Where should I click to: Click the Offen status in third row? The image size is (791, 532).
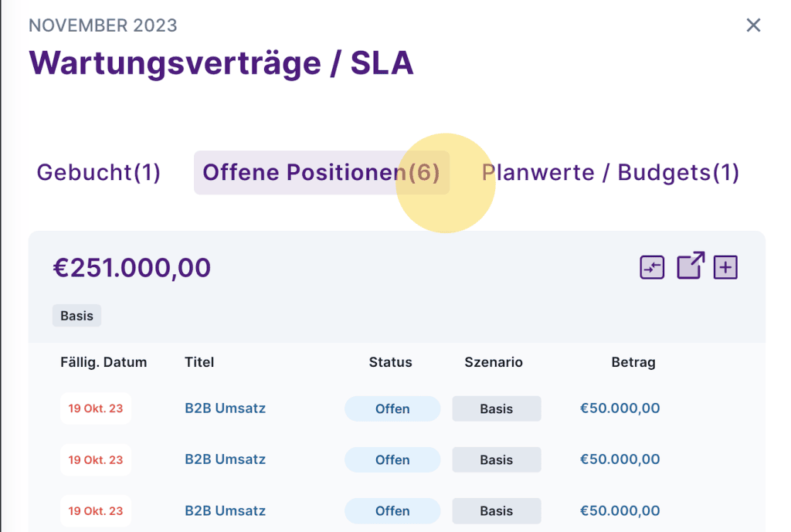coord(392,510)
